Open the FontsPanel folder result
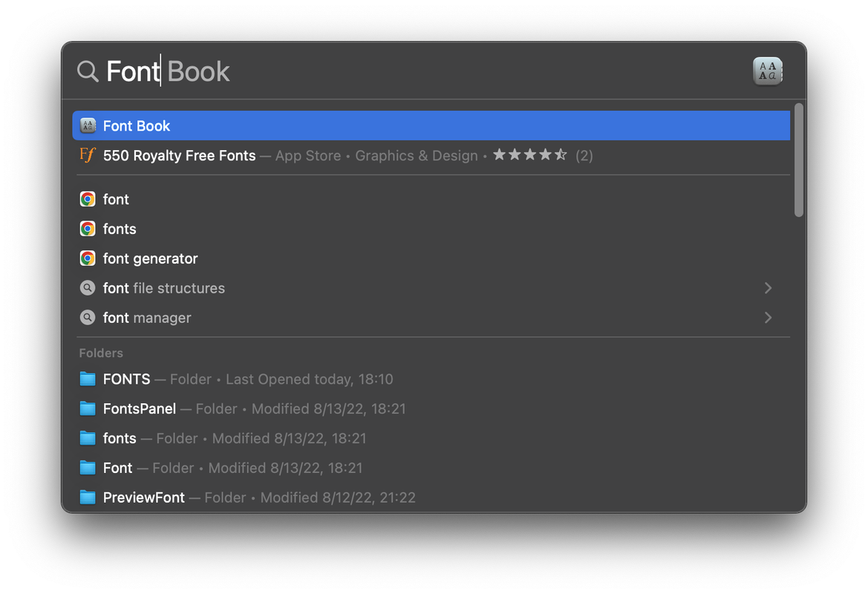 pos(431,408)
